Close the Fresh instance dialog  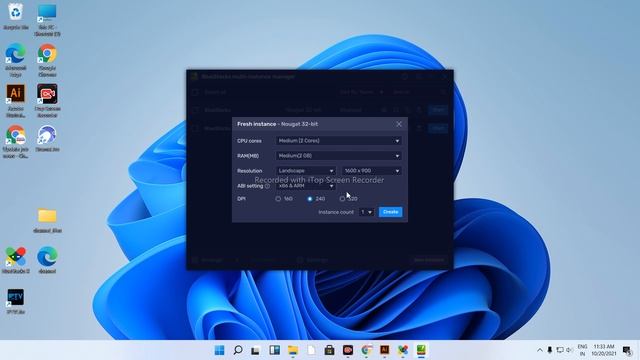[399, 124]
